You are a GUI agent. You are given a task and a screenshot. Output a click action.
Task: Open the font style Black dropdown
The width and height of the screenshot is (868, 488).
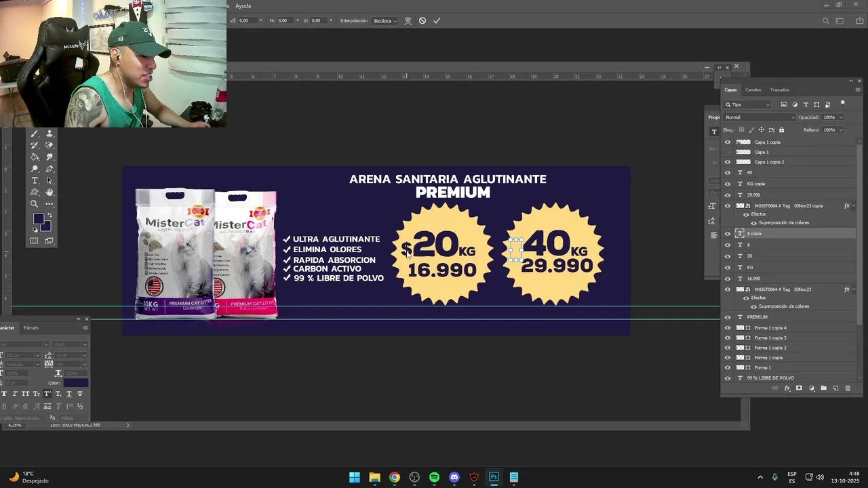(70, 344)
